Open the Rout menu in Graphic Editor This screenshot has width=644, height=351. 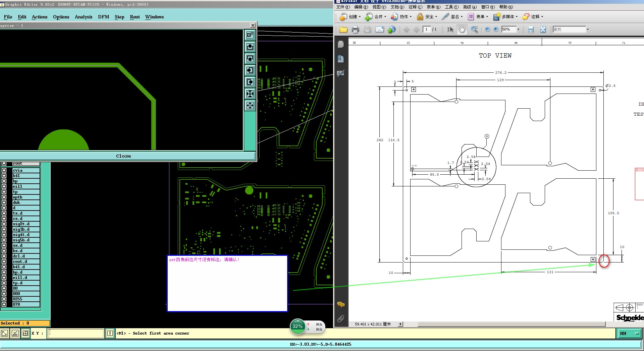[135, 17]
